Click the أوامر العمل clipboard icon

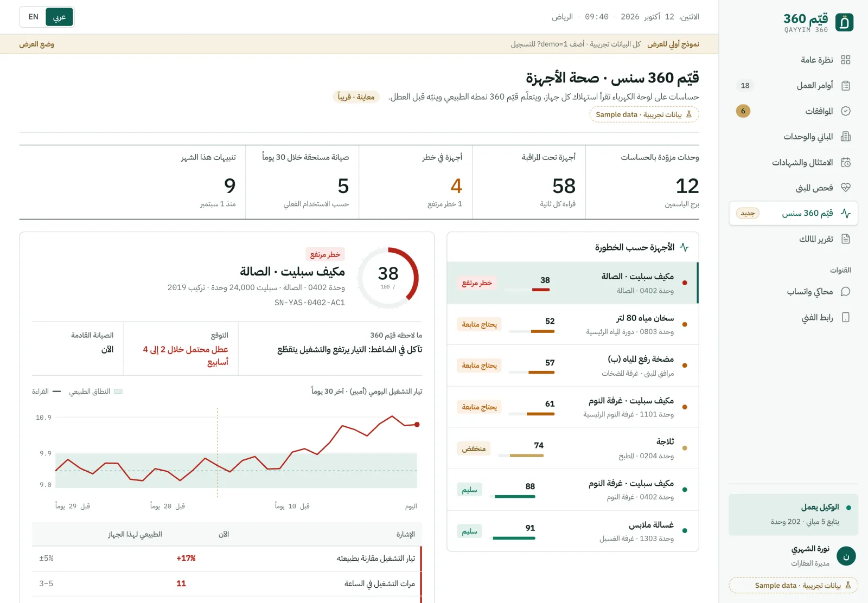845,86
